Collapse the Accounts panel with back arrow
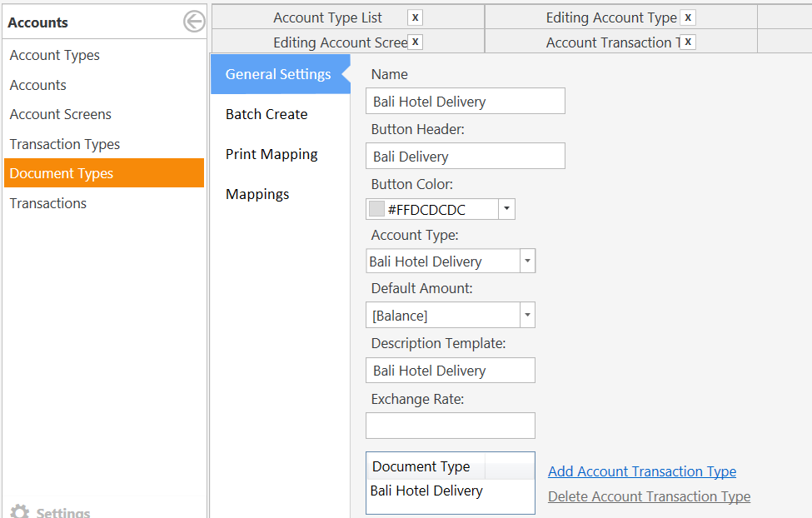This screenshot has height=518, width=812. click(194, 22)
